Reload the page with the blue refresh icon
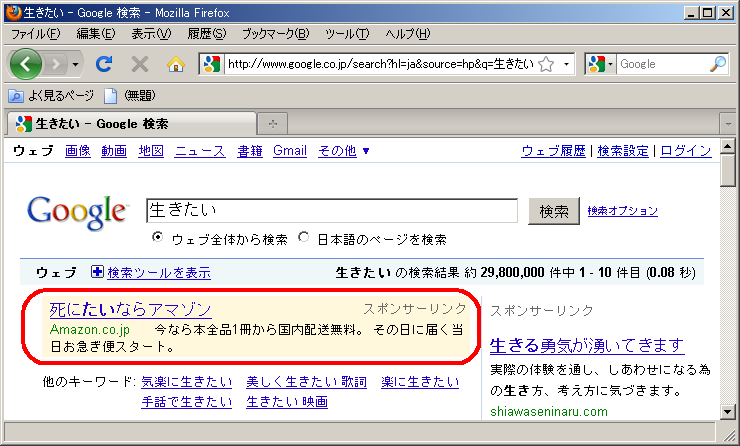 [x=104, y=64]
